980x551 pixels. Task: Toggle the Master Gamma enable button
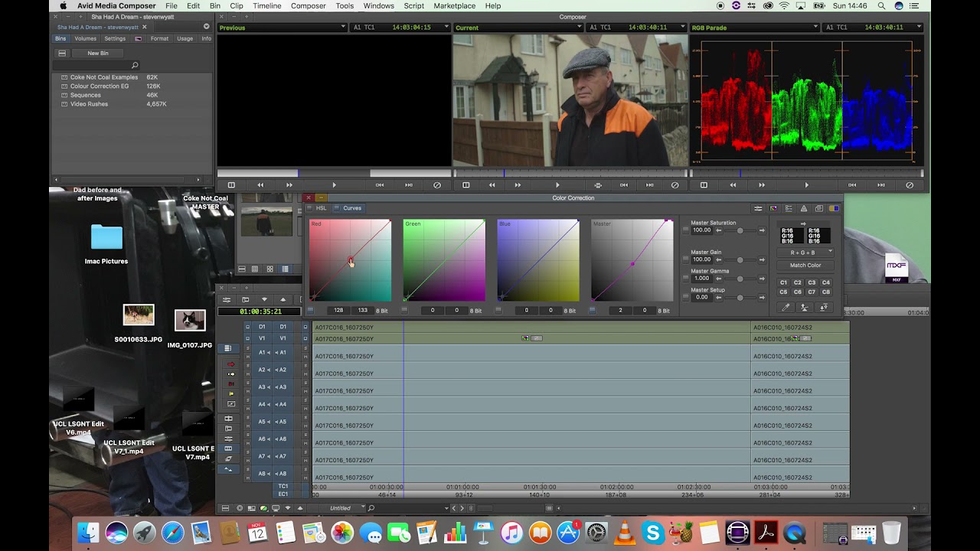pos(686,279)
